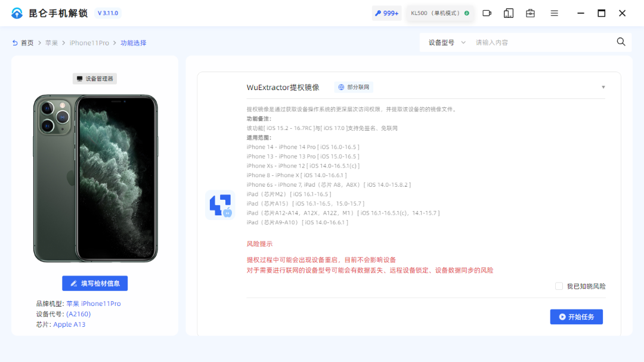Check the 我已知晓风险 checkbox
This screenshot has height=362, width=644.
click(x=559, y=286)
